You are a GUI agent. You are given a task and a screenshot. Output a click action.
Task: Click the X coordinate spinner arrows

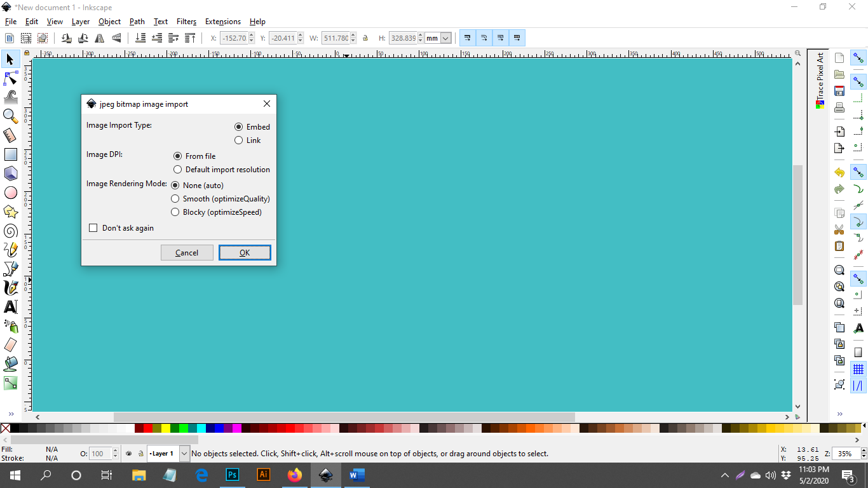pyautogui.click(x=252, y=38)
